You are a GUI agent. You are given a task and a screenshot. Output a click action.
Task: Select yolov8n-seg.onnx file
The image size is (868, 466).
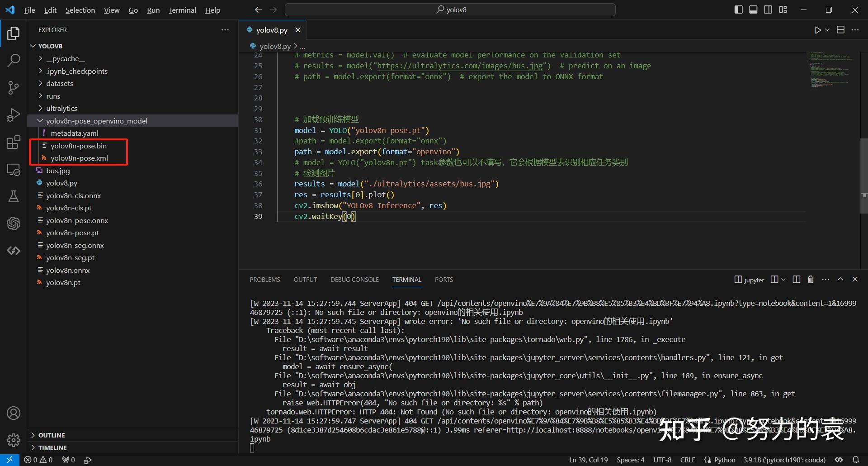tap(75, 245)
